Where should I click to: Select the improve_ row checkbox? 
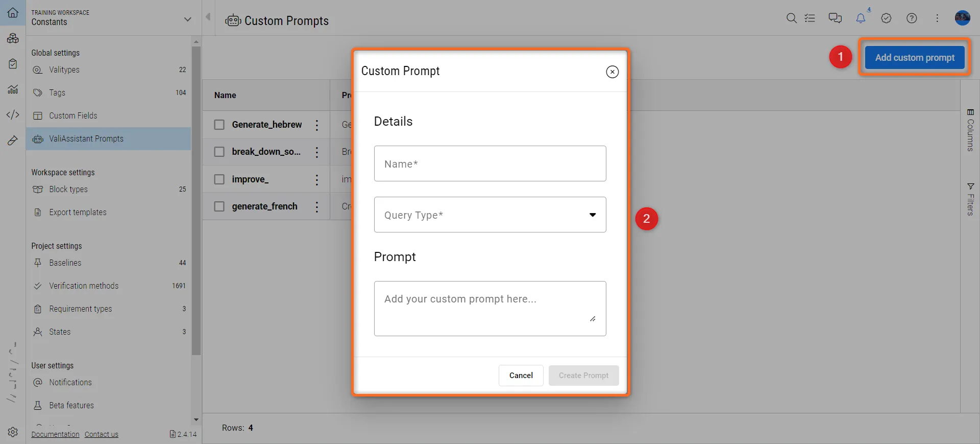click(219, 179)
